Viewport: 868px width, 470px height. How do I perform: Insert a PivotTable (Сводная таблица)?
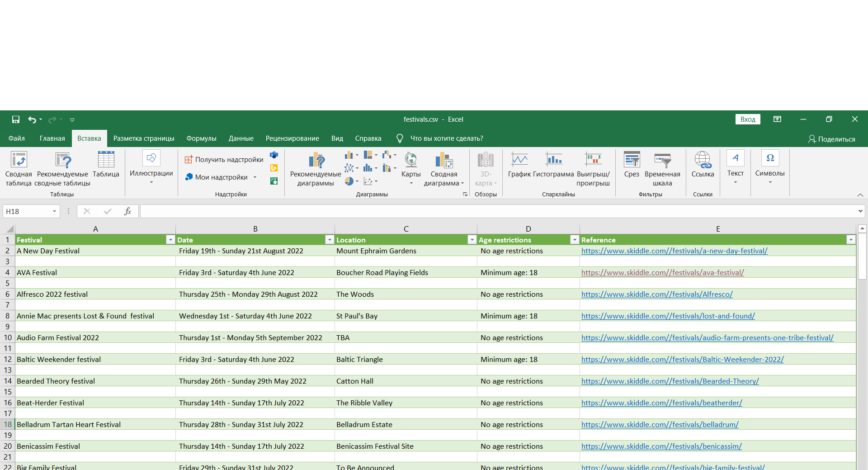click(x=19, y=169)
